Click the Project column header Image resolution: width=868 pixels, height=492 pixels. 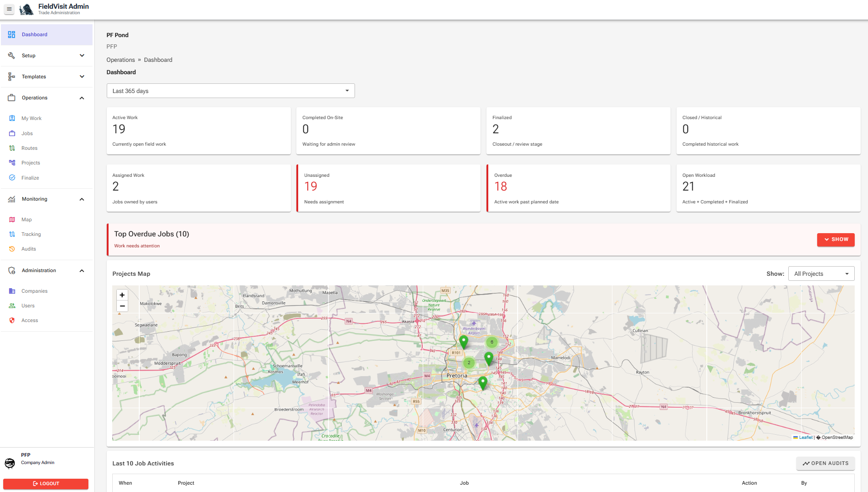186,483
